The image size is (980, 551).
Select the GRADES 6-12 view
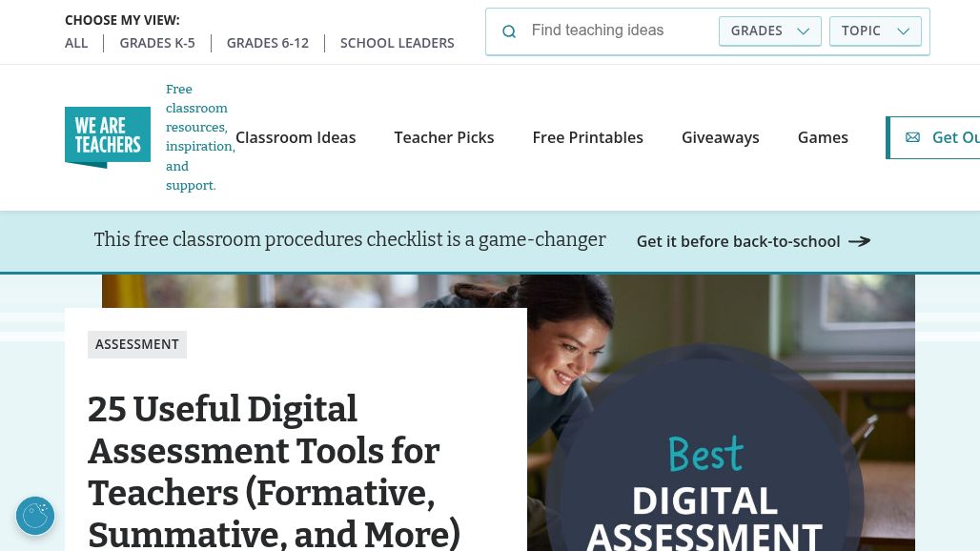[268, 43]
